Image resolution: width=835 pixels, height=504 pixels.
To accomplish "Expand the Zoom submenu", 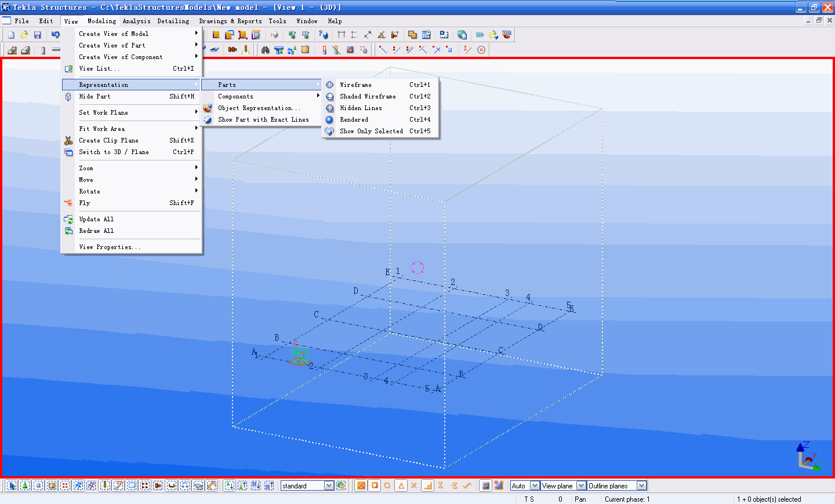I will click(132, 168).
